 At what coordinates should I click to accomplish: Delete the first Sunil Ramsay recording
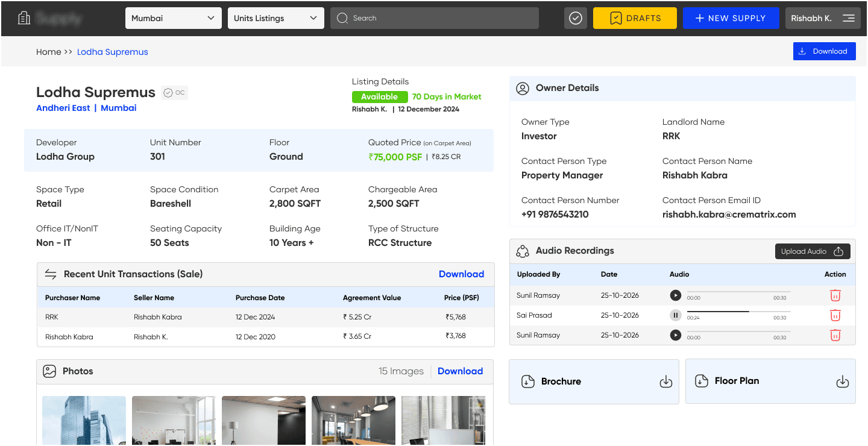click(x=835, y=295)
